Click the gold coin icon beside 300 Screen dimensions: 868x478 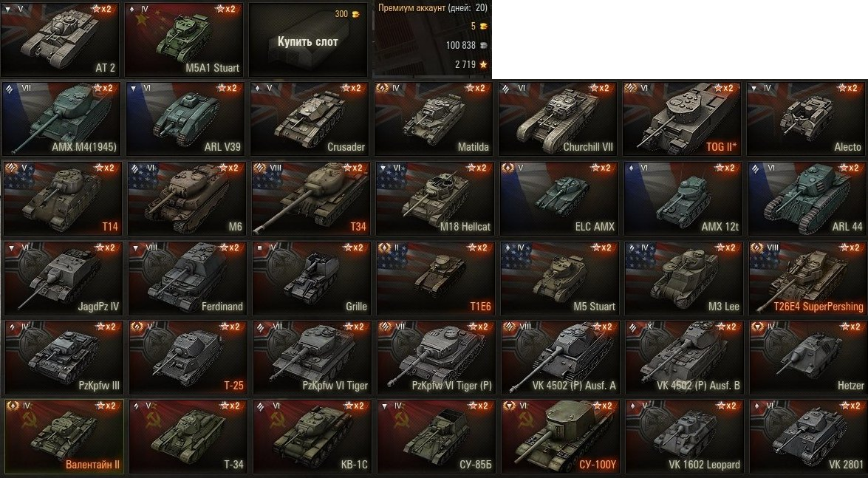[355, 14]
